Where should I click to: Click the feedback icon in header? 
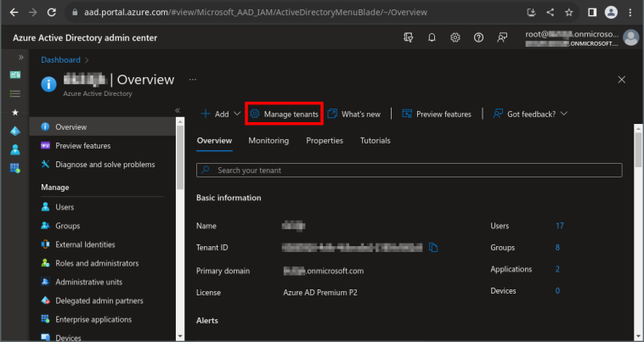click(x=502, y=38)
